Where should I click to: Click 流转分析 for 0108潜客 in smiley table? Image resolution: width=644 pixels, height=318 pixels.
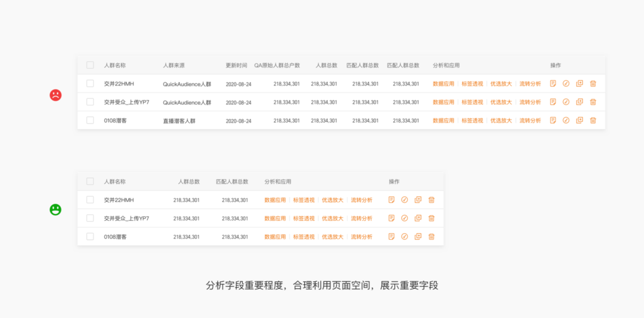362,237
